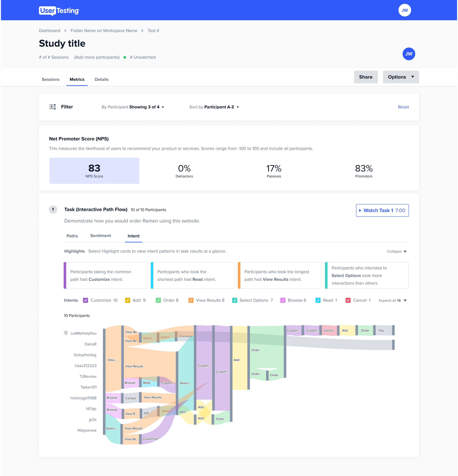Toggle the Read intent checkbox
Viewport: 458px width, 476px height.
(318, 300)
